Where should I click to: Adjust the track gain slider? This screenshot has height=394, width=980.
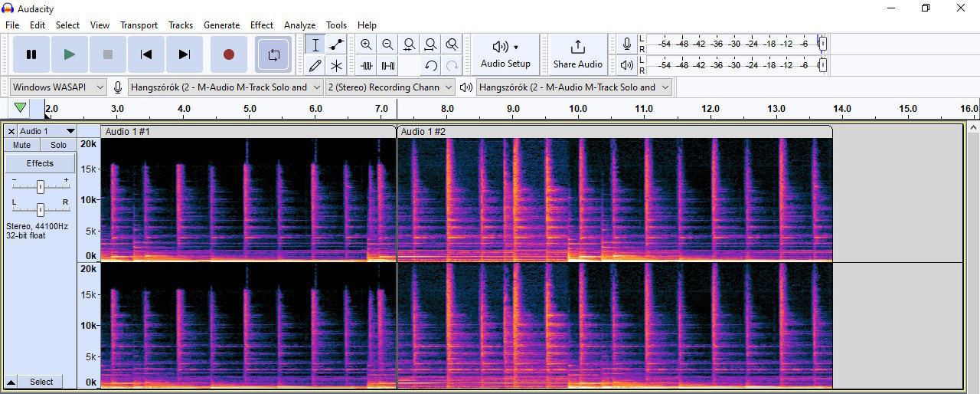[x=41, y=186]
